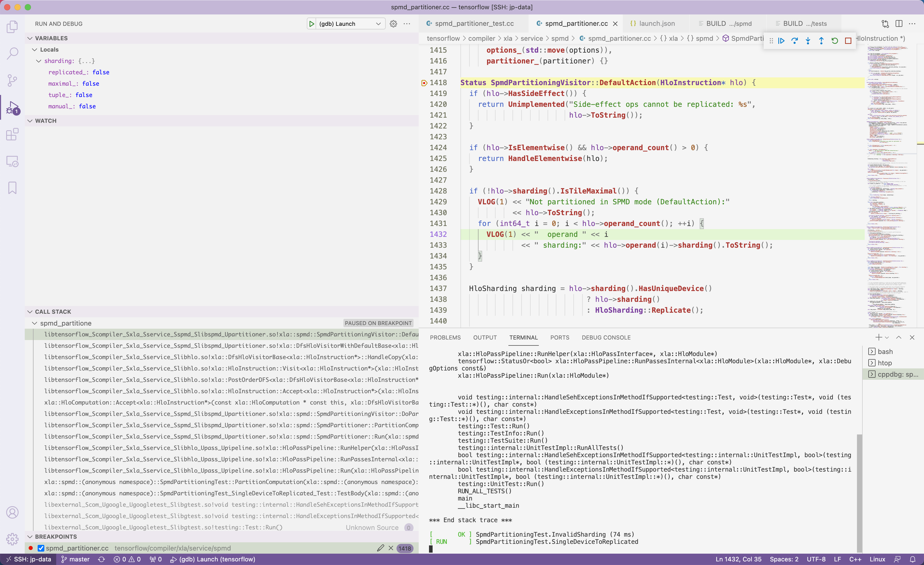Open the DEBUG CONSOLE panel tab
924x565 pixels.
[606, 337]
